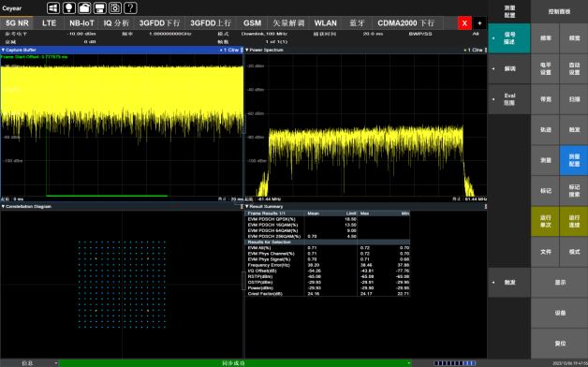
Task: Open help via the question mark icon
Action: [130, 7]
